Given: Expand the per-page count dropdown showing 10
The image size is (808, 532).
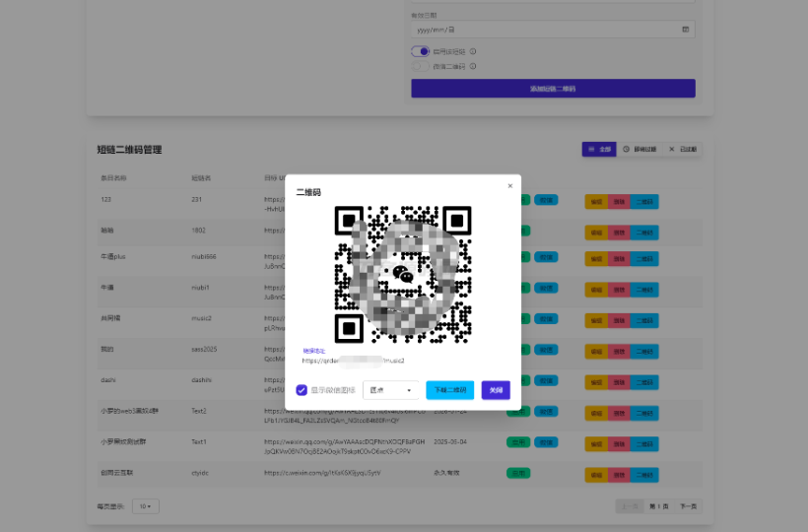Looking at the screenshot, I should (x=145, y=505).
